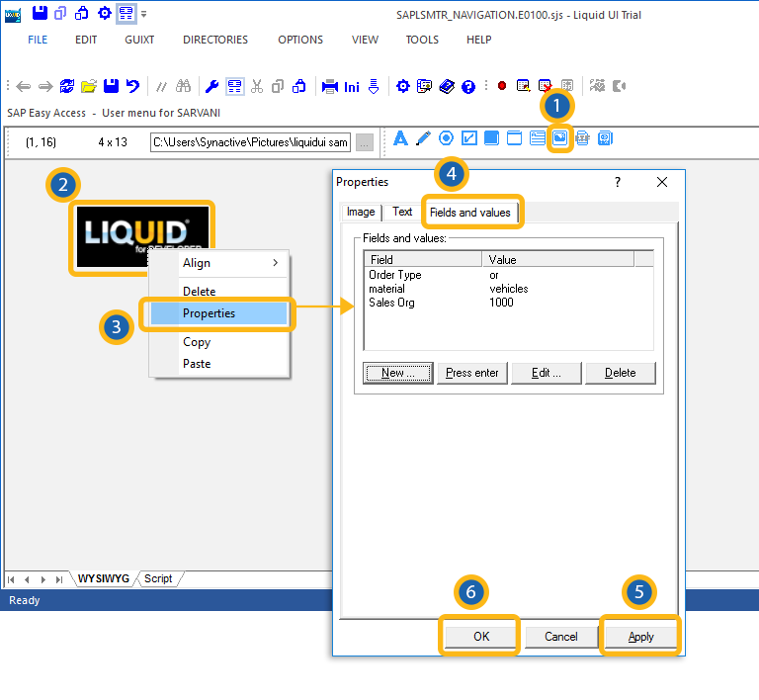Click the image element tool icon
The height and width of the screenshot is (700, 759).
559,139
